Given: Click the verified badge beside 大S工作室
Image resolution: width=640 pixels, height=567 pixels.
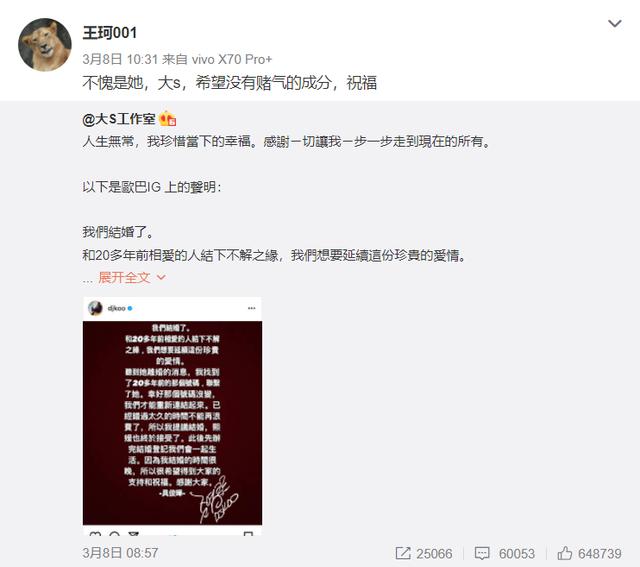Looking at the screenshot, I should (x=168, y=119).
